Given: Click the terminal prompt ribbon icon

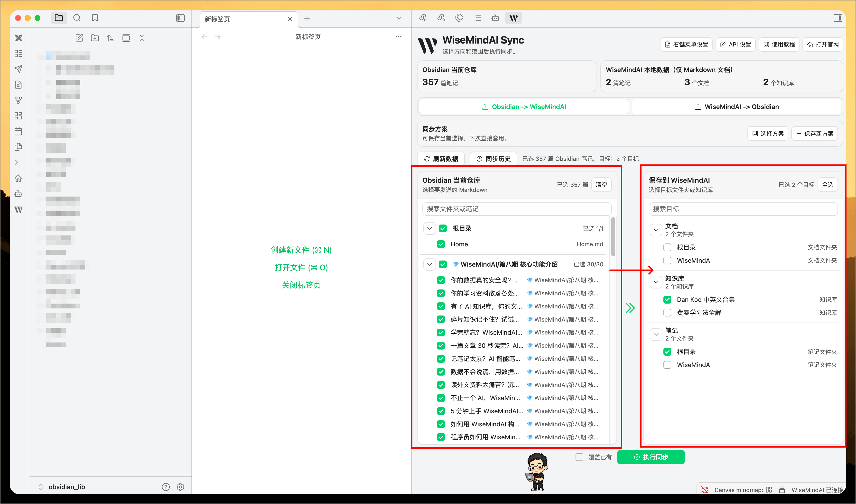Looking at the screenshot, I should (18, 163).
